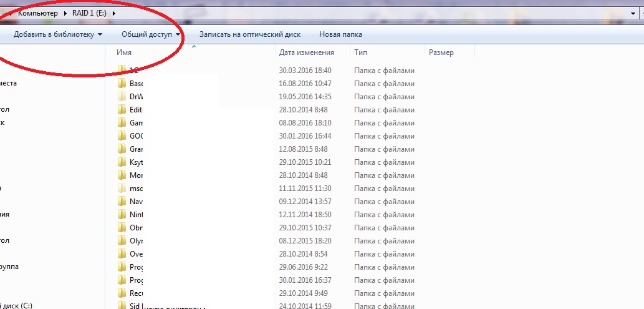Click folder icon of 'Prog' dated 30.01.2016 16:37
644x309 pixels.
[122, 280]
